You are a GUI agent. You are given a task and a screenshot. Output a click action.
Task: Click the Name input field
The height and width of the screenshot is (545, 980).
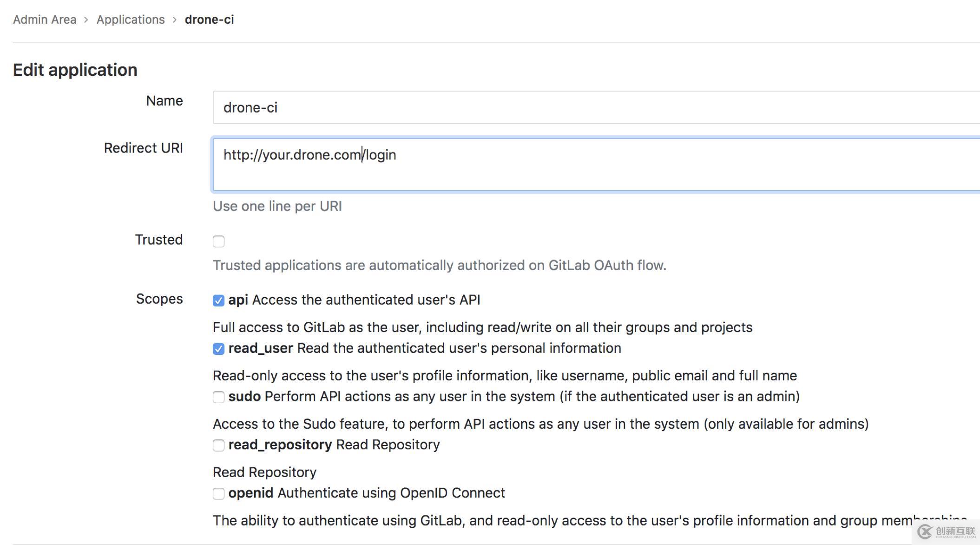click(x=596, y=107)
